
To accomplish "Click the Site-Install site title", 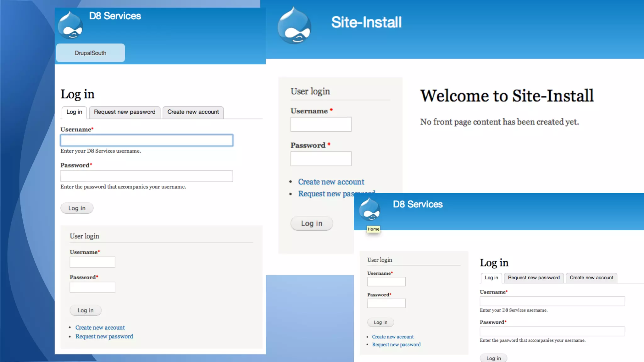I will [366, 22].
